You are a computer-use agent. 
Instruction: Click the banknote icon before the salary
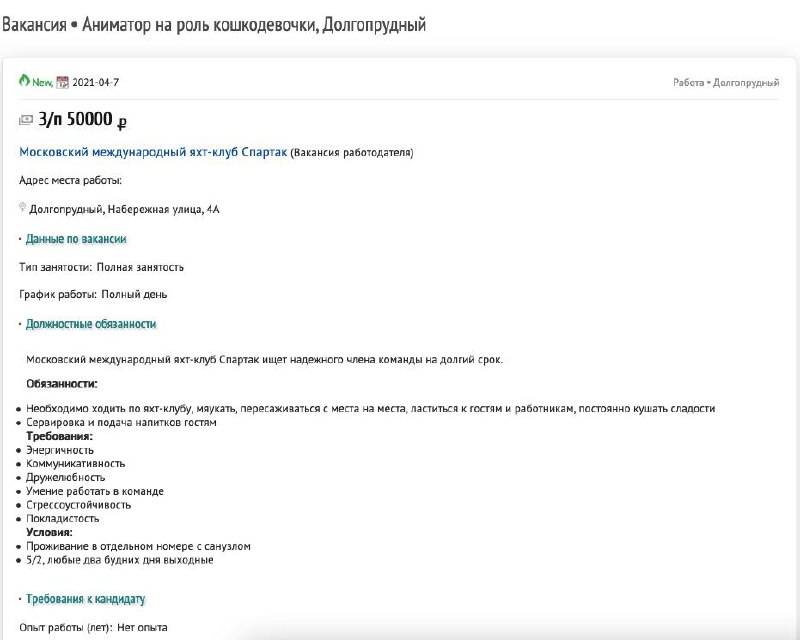[x=26, y=121]
